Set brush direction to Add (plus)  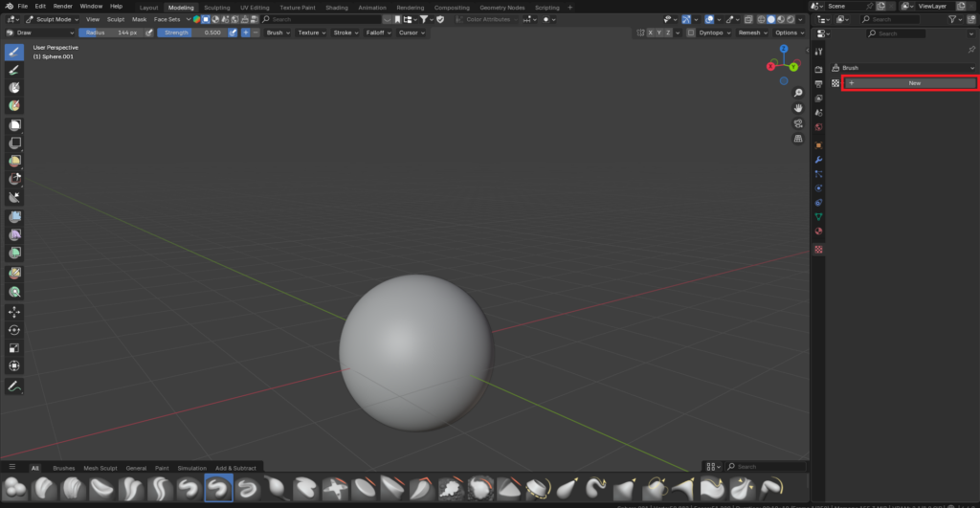246,33
